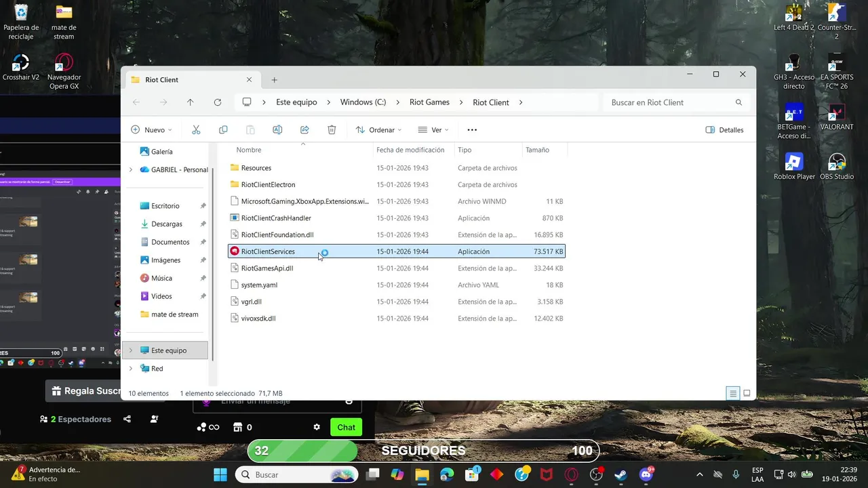Screen dimensions: 868x488
Task: Select the Resources folder
Action: click(397, 167)
